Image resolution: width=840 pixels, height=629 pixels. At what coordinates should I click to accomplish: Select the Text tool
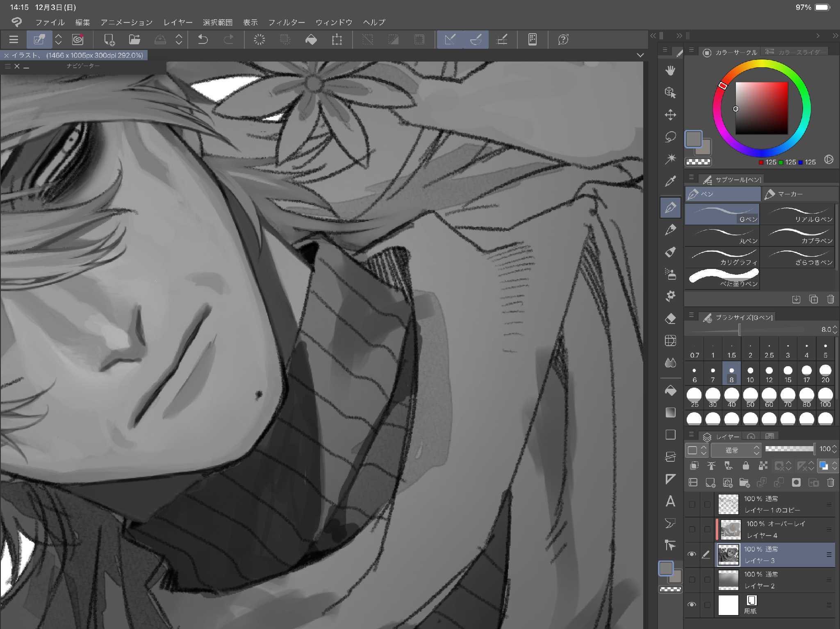coord(670,501)
